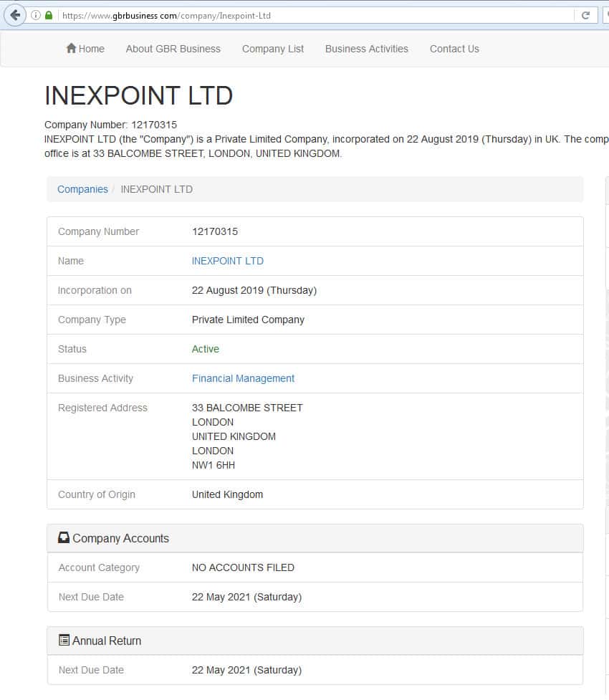Follow the Financial Management activity link
The height and width of the screenshot is (700, 609).
243,378
